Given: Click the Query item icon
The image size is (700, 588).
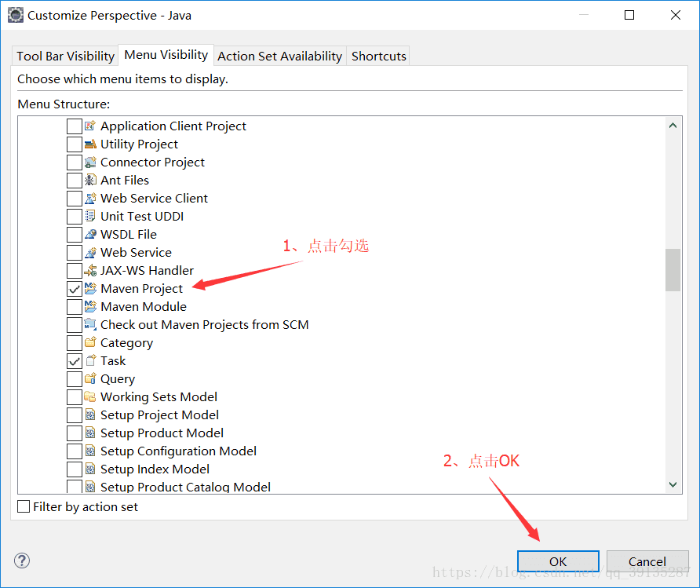Looking at the screenshot, I should tap(90, 378).
